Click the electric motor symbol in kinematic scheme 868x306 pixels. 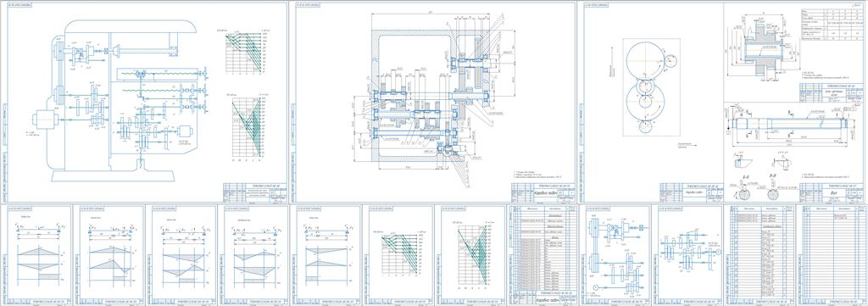[x=45, y=119]
